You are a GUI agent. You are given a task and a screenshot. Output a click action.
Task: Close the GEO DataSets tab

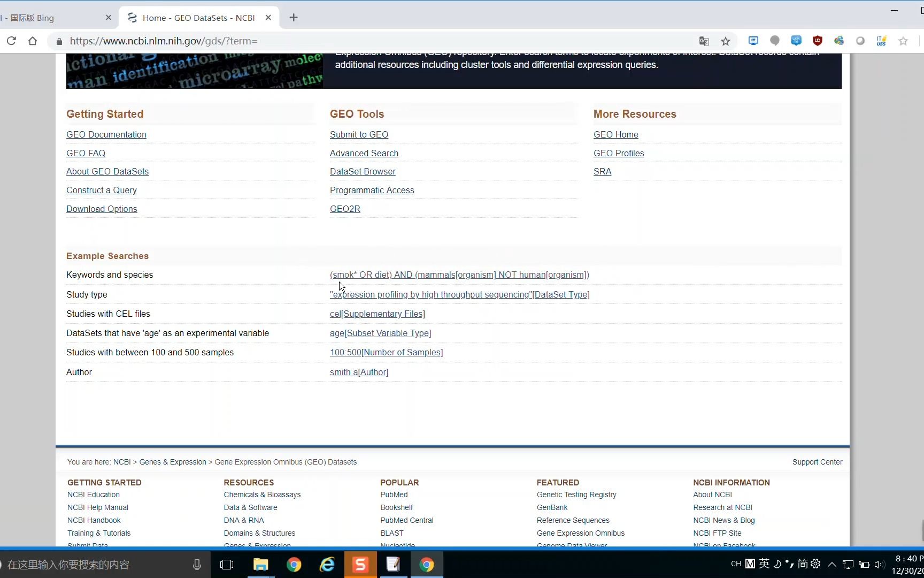pyautogui.click(x=268, y=18)
